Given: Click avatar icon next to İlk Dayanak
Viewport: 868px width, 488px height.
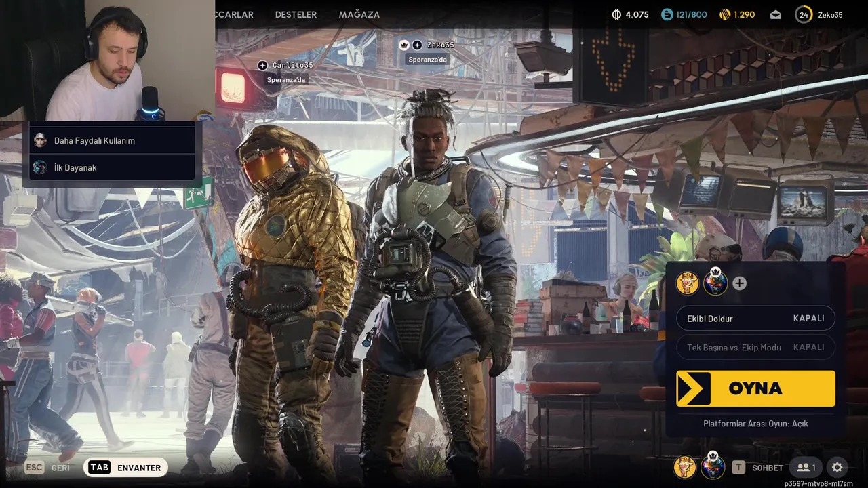Looking at the screenshot, I should click(40, 167).
